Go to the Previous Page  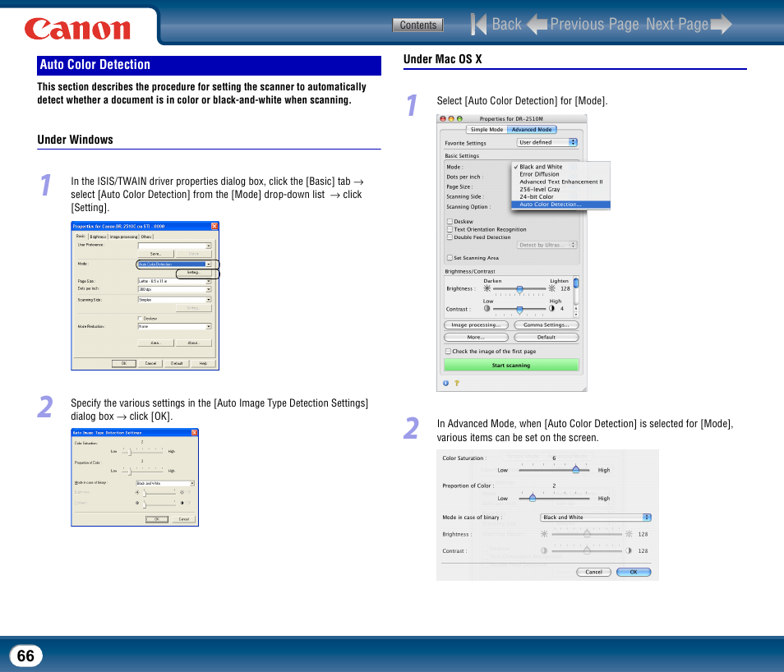point(583,24)
